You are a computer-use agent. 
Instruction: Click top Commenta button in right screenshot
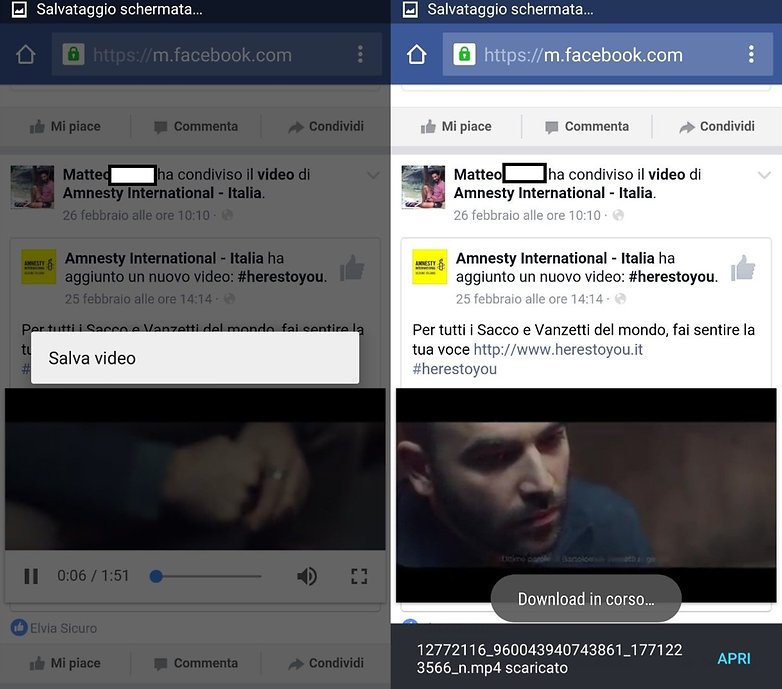(x=586, y=127)
